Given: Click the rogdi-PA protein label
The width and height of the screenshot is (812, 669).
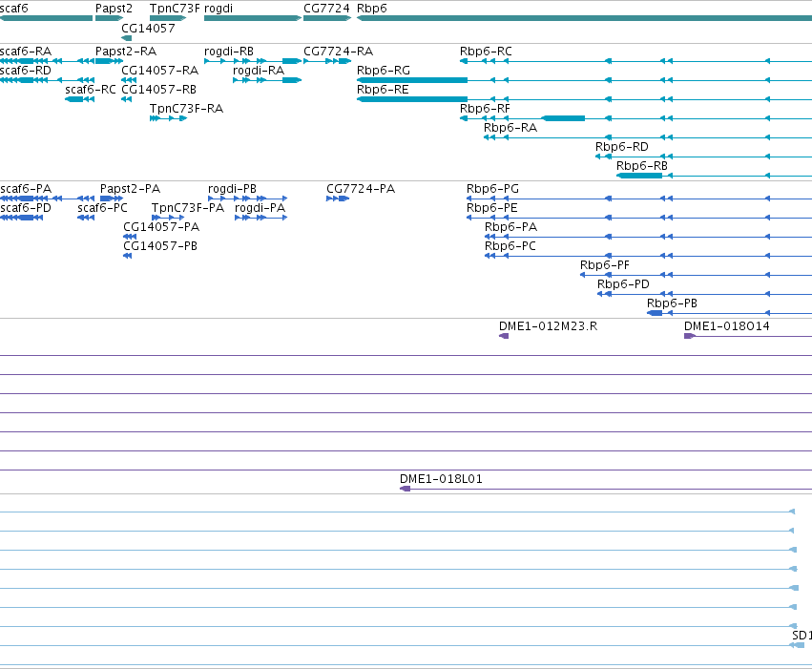Looking at the screenshot, I should (260, 208).
